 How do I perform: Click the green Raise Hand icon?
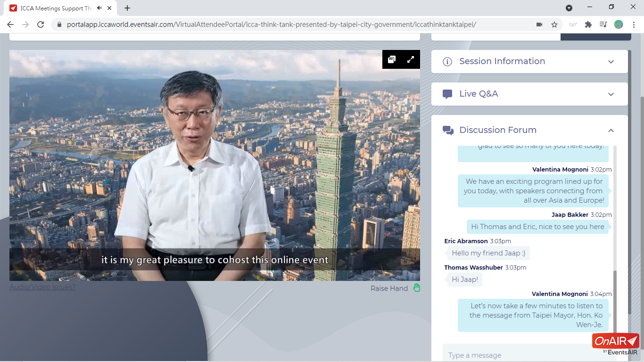[x=417, y=288]
